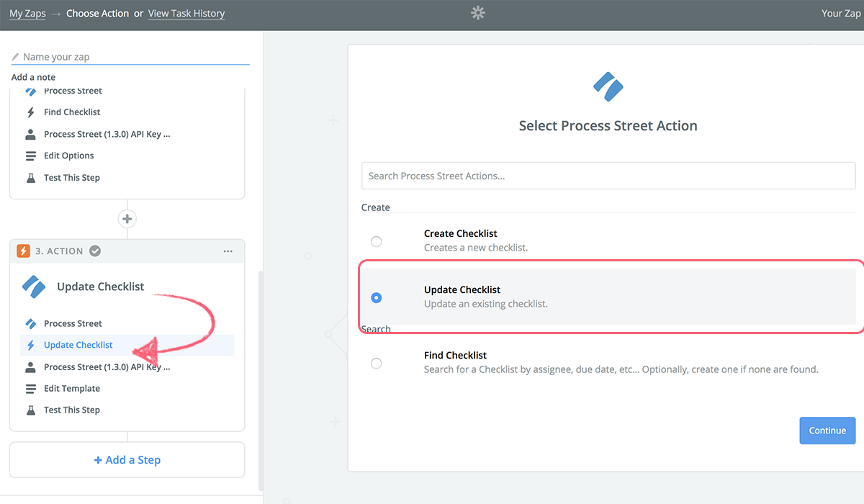The width and height of the screenshot is (864, 504).
Task: Click Add a note
Action: point(33,77)
